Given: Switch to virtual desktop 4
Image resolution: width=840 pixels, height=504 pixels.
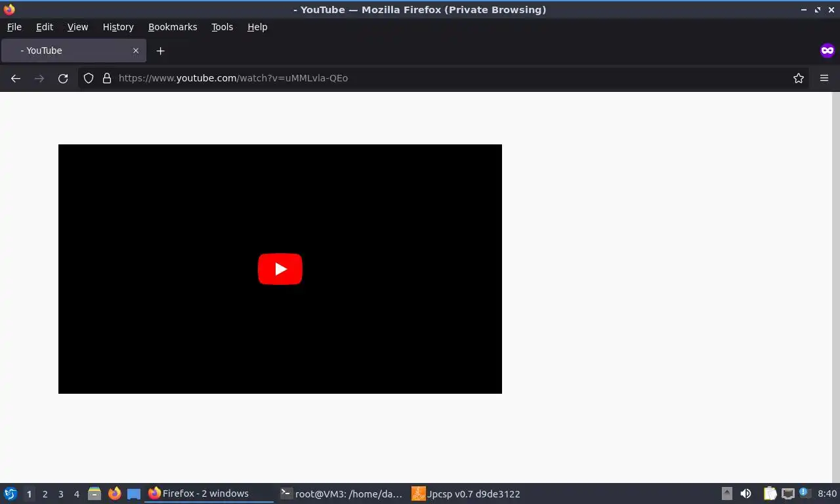Looking at the screenshot, I should coord(76,494).
